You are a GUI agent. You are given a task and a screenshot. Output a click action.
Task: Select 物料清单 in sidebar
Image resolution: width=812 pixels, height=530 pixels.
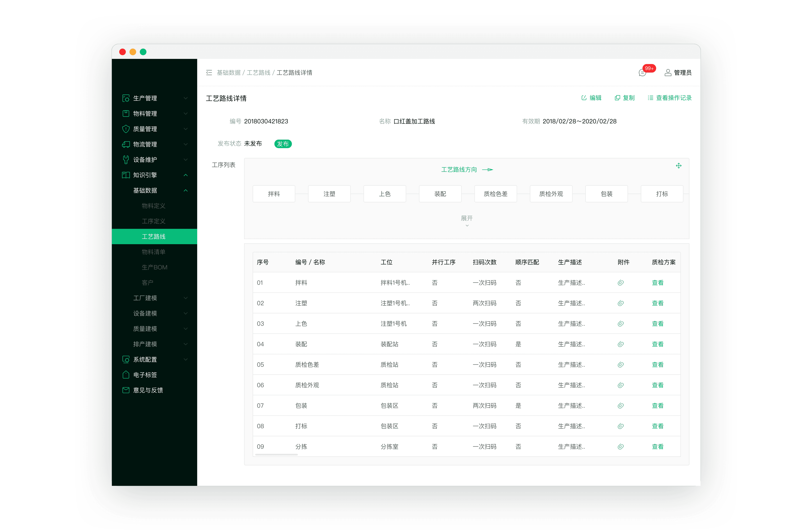(x=154, y=252)
